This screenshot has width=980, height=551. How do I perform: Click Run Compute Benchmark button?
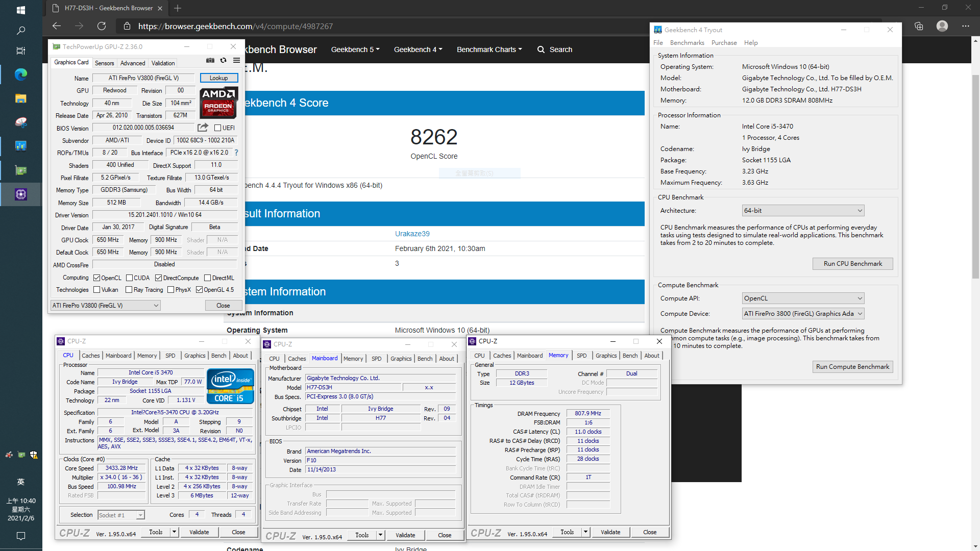tap(852, 367)
